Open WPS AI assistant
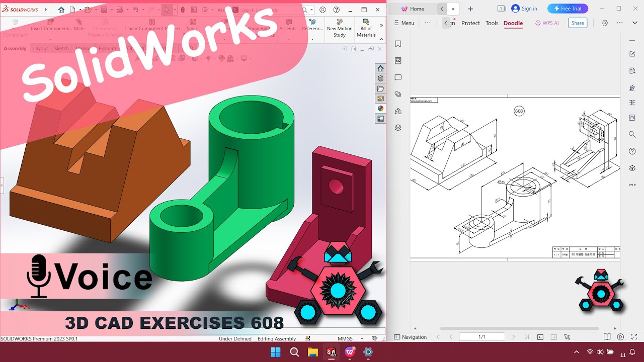644x362 pixels. (x=547, y=23)
